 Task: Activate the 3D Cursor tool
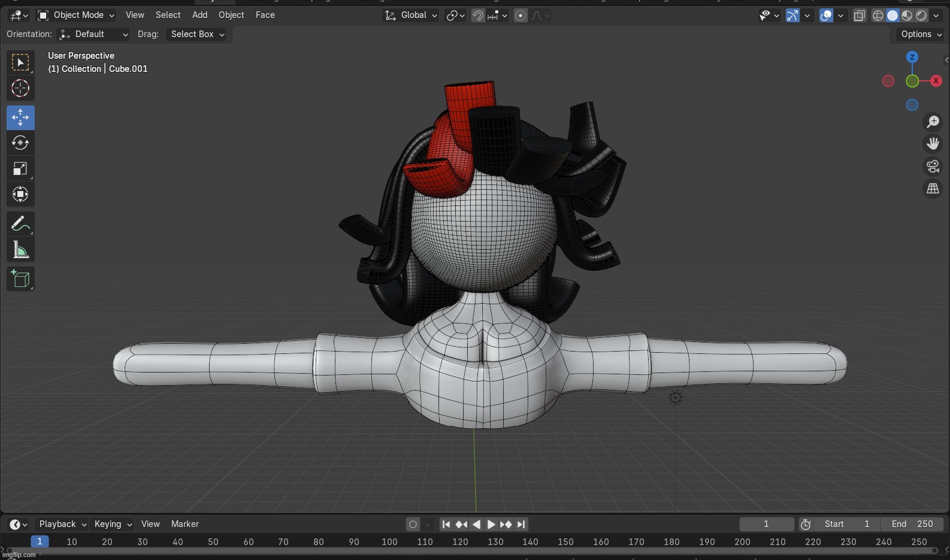20,89
